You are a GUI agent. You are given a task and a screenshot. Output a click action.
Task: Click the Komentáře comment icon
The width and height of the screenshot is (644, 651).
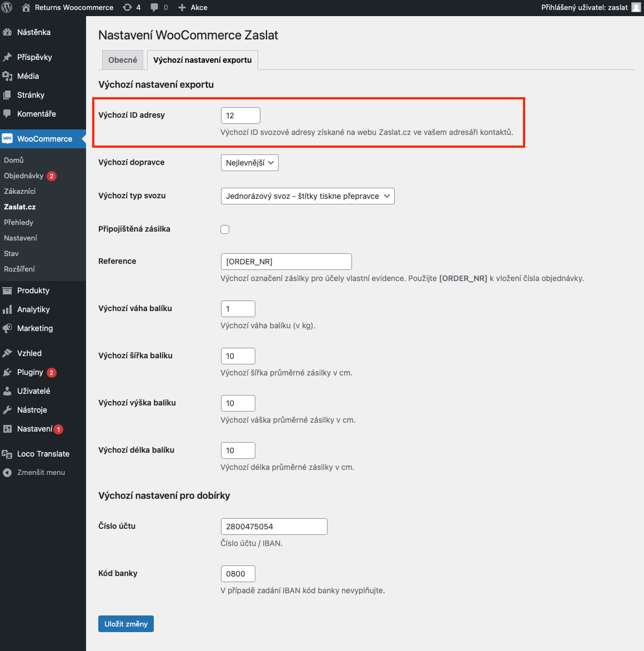(x=7, y=114)
